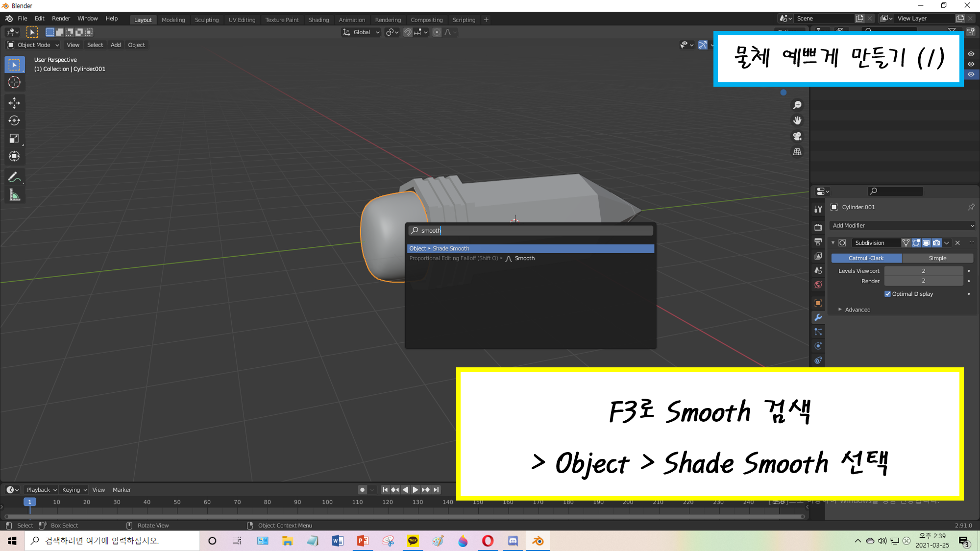
Task: Open the Object Mode dropdown
Action: pos(33,45)
